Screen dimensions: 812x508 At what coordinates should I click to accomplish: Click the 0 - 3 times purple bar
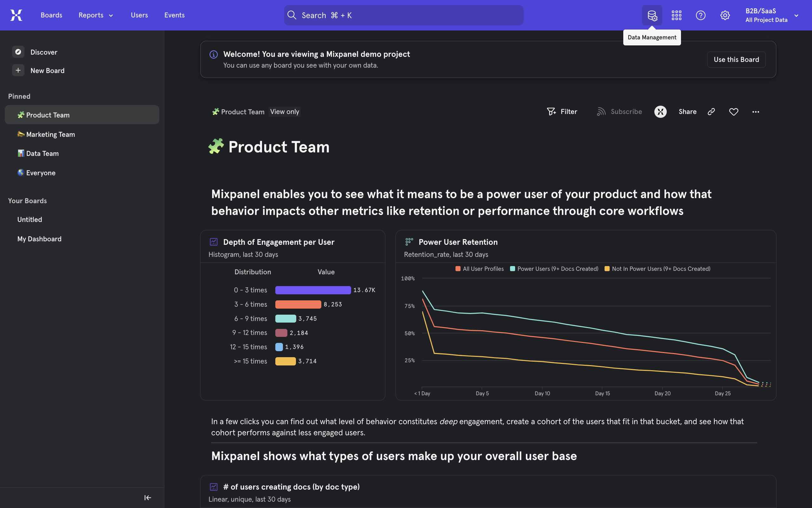[x=313, y=290]
